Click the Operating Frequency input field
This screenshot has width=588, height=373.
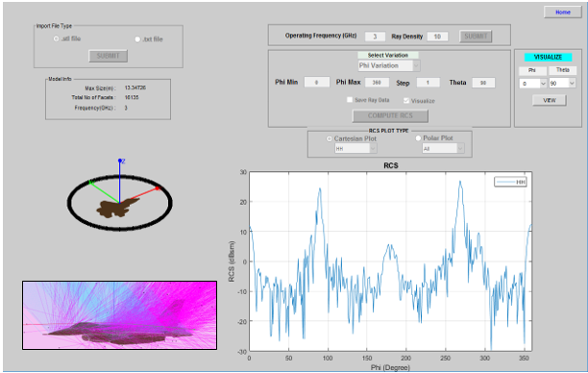[375, 37]
